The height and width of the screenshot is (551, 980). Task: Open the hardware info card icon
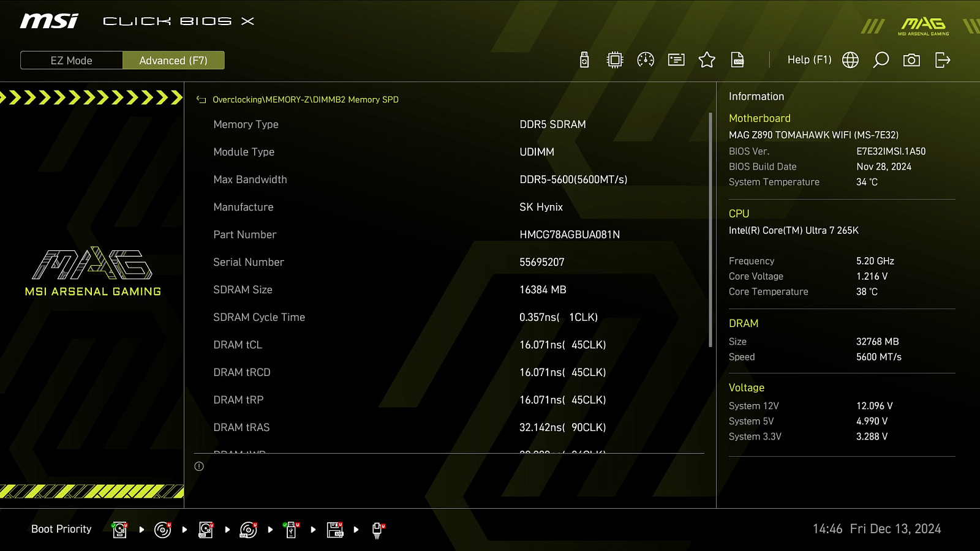point(676,59)
